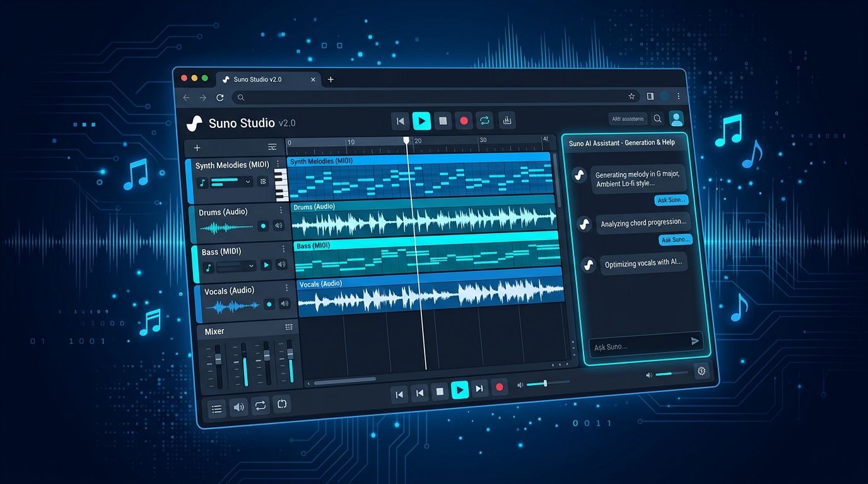Screen dimensions: 868x484
Task: Open Bass track options menu
Action: 283,250
